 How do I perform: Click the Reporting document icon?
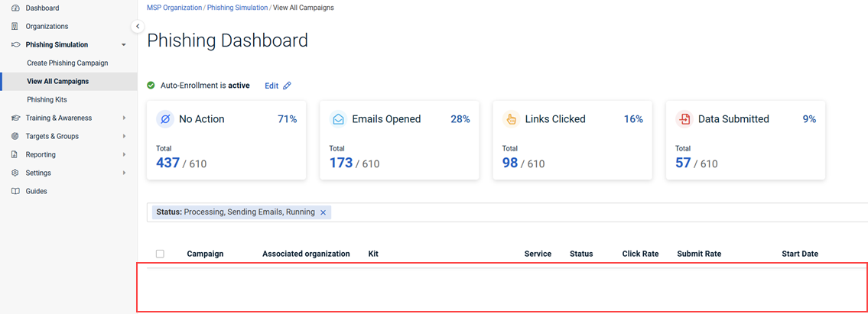16,154
